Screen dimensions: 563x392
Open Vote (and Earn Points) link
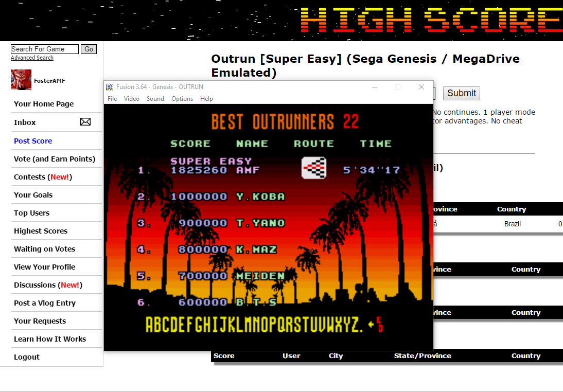[x=55, y=159]
